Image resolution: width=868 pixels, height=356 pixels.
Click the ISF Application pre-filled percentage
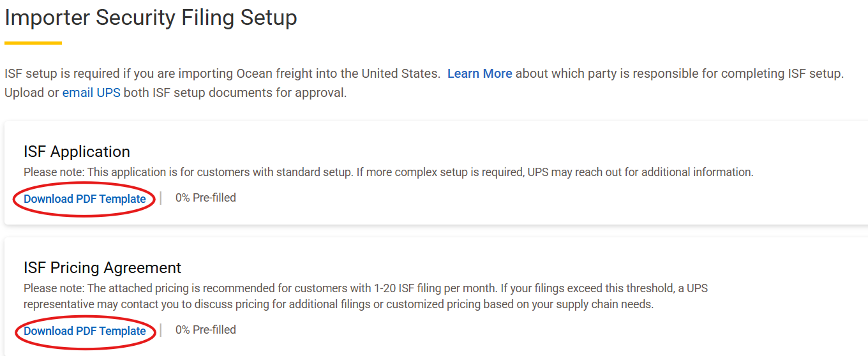point(206,198)
